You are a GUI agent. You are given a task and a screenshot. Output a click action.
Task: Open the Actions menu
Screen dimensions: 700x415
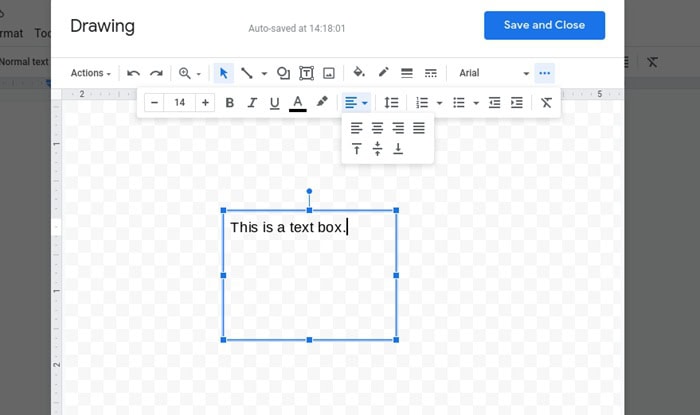pyautogui.click(x=91, y=73)
